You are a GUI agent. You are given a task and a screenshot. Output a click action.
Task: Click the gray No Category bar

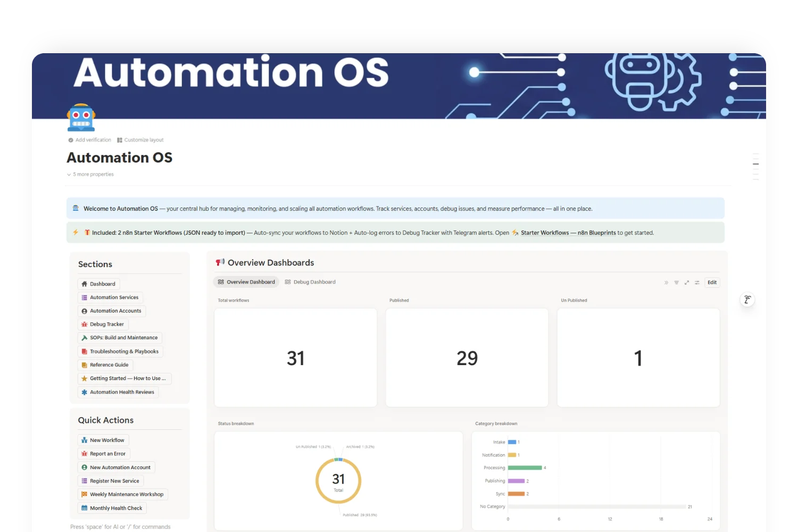[x=597, y=506]
